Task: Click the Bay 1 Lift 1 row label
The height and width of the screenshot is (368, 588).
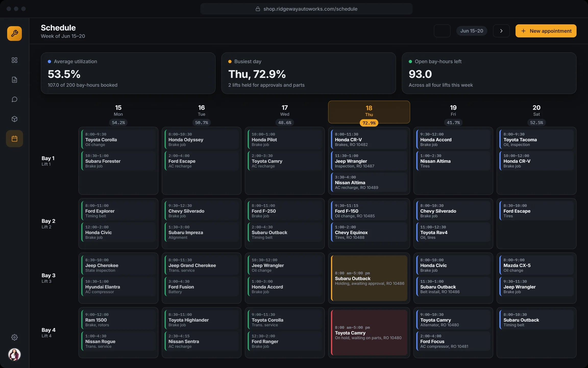Action: click(48, 161)
